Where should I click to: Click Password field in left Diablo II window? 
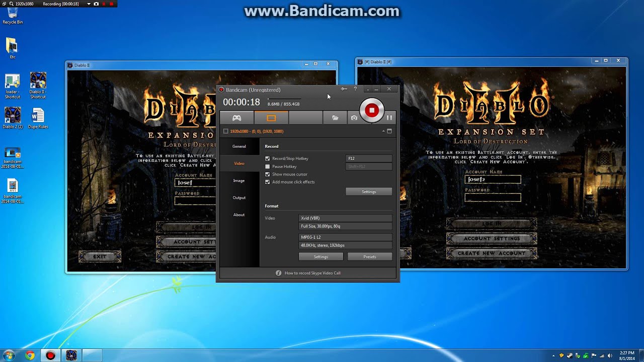pos(195,201)
